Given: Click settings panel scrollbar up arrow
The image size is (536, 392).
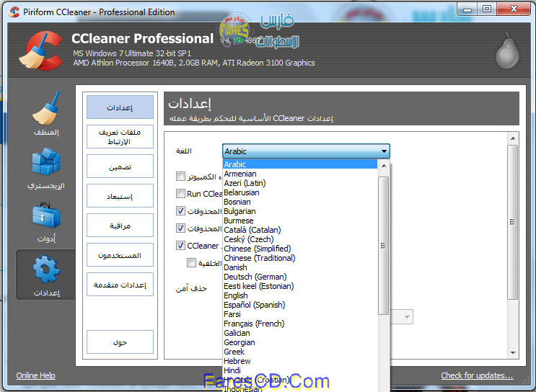Looking at the screenshot, I should click(513, 138).
